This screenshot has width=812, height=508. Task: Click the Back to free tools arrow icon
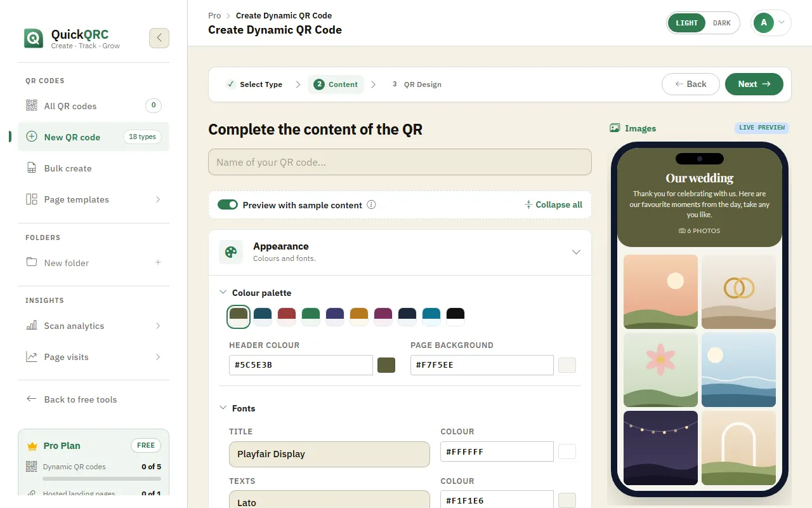(31, 399)
